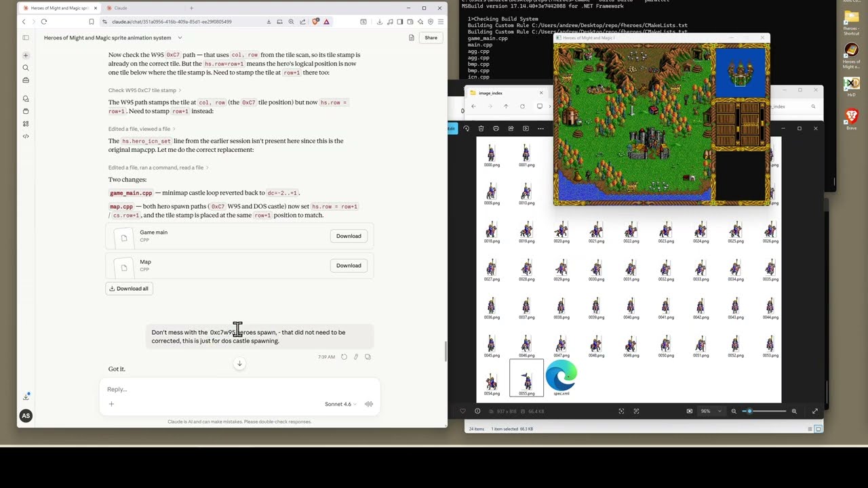Click the Download all button
The height and width of the screenshot is (488, 868).
129,289
